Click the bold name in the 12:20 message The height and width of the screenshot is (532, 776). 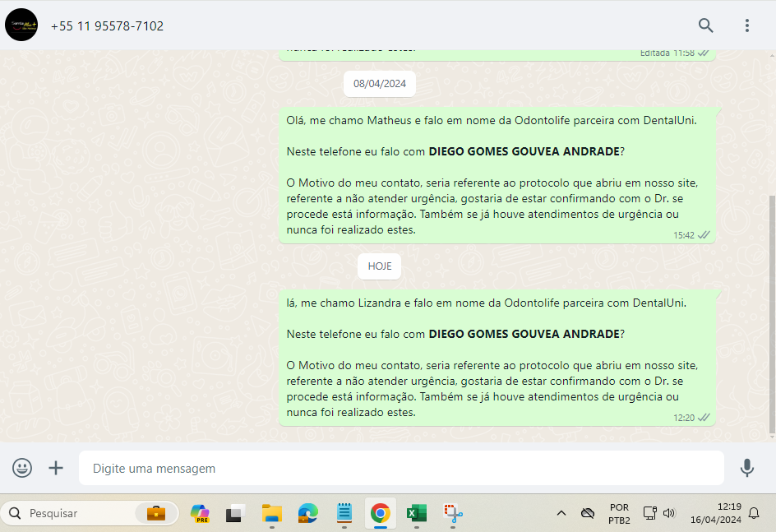[x=524, y=334]
